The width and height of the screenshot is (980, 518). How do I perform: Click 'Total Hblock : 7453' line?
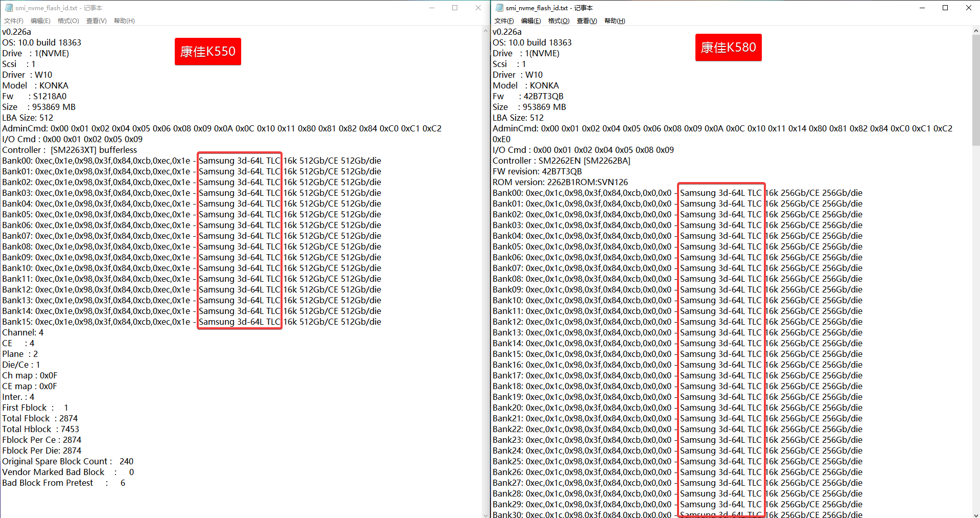click(41, 429)
